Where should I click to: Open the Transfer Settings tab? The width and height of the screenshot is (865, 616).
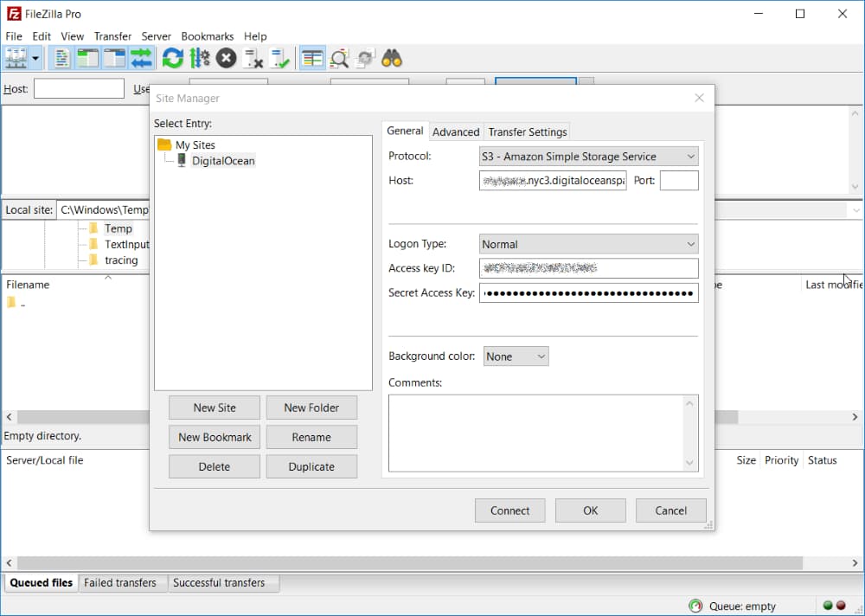(x=528, y=132)
